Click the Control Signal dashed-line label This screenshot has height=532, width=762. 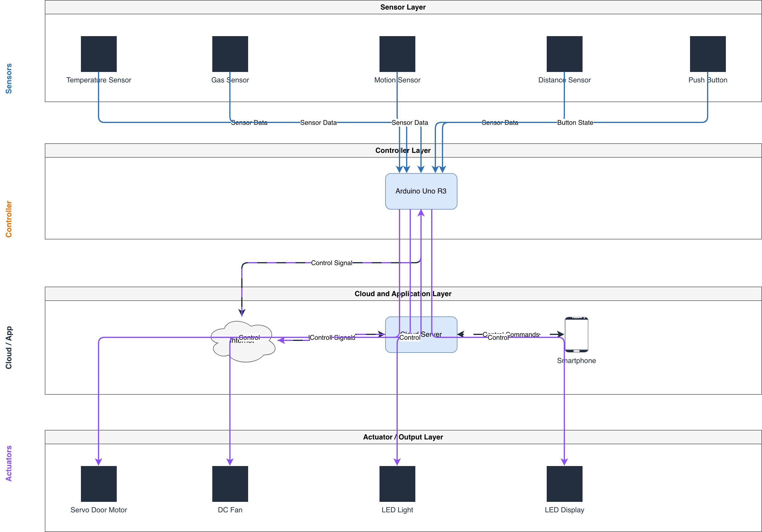coord(331,263)
